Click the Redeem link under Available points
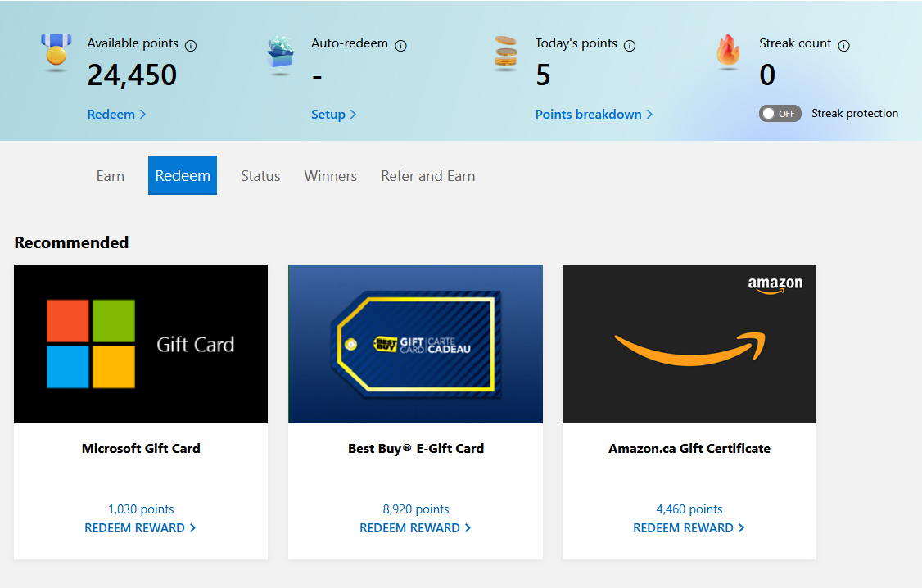Screen dimensions: 922x588 click(x=116, y=115)
